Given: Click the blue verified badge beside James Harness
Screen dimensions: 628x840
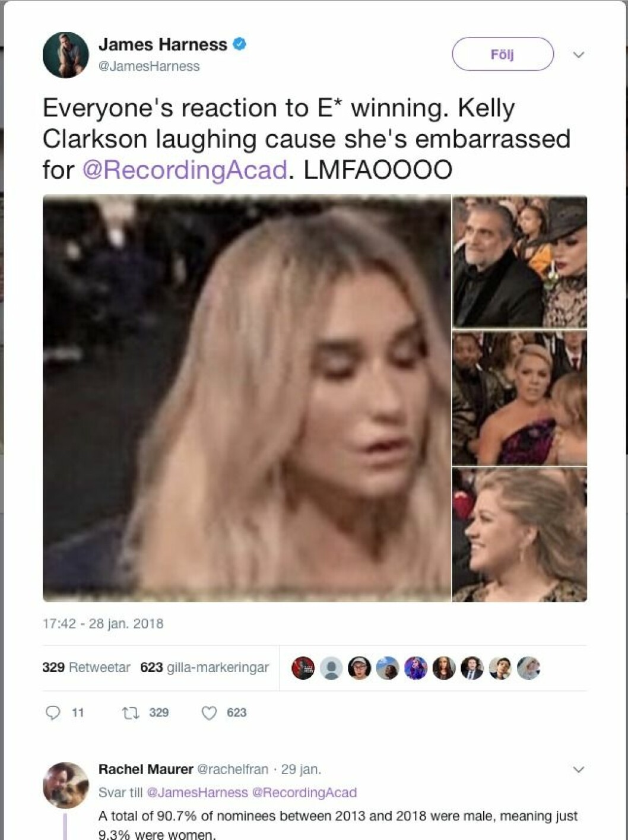Looking at the screenshot, I should 239,44.
